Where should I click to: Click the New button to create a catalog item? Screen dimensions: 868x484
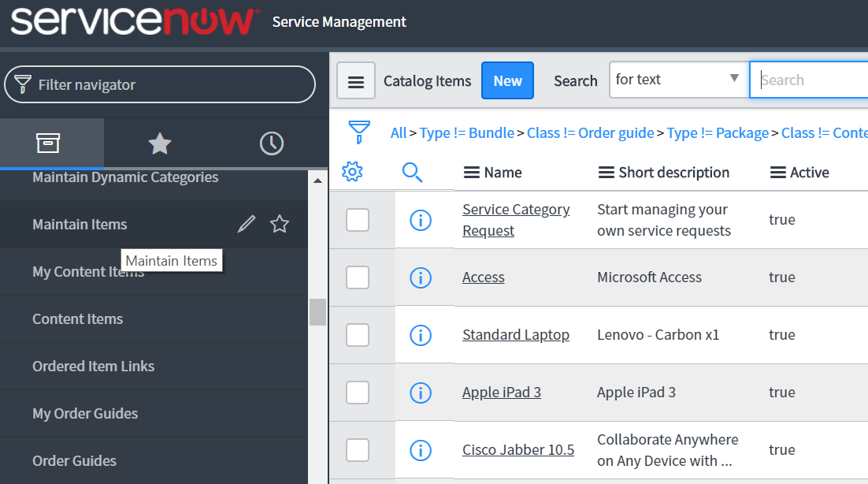[x=507, y=80]
